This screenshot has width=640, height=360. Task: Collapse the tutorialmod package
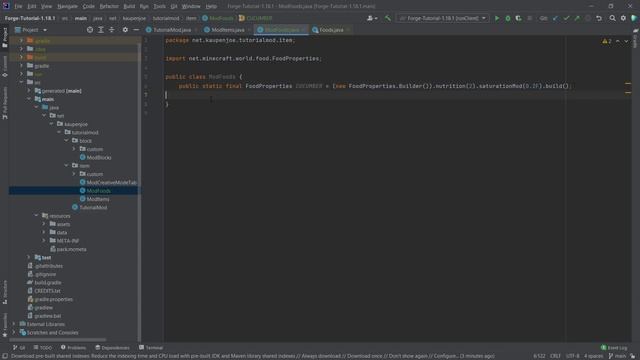(59, 132)
